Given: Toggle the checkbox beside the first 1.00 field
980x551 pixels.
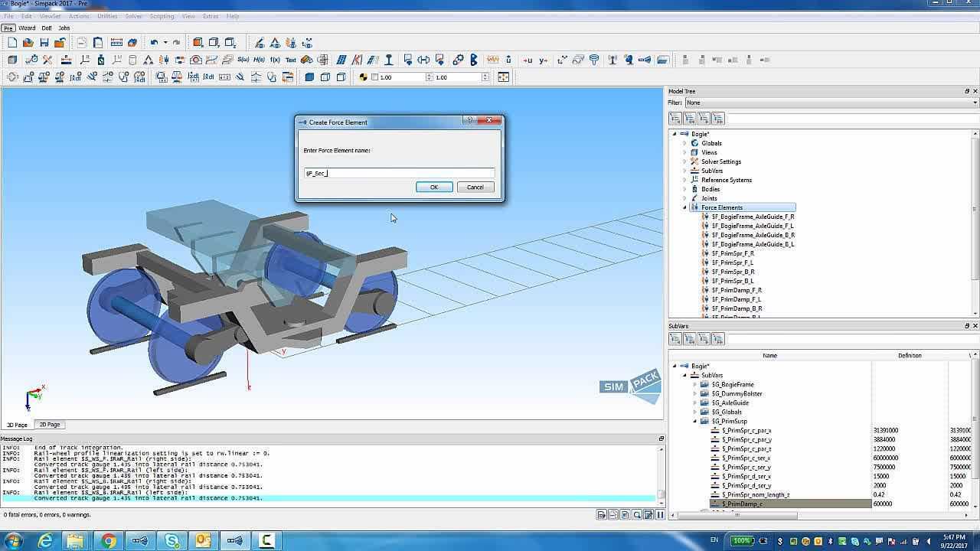Looking at the screenshot, I should click(x=374, y=77).
